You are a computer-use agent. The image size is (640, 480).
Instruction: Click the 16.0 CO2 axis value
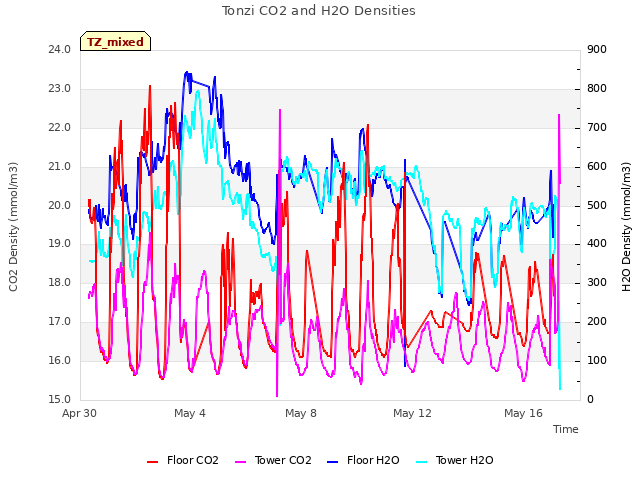click(60, 360)
